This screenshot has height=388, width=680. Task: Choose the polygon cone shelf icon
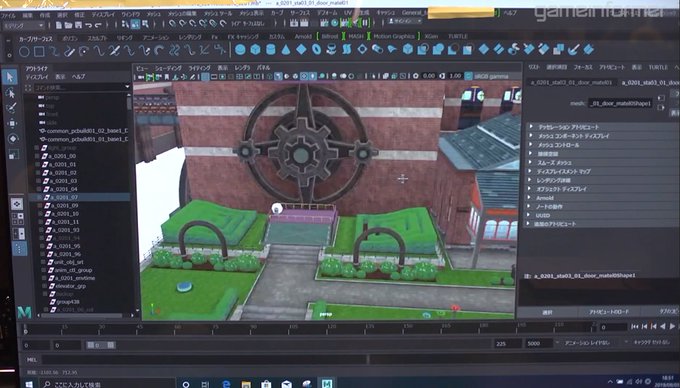pos(286,50)
